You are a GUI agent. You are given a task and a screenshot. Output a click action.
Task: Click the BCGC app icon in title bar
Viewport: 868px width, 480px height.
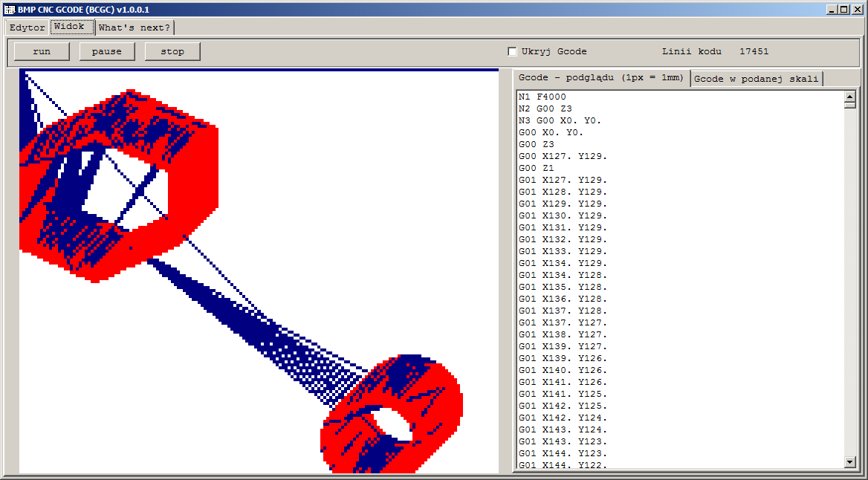tap(10, 10)
